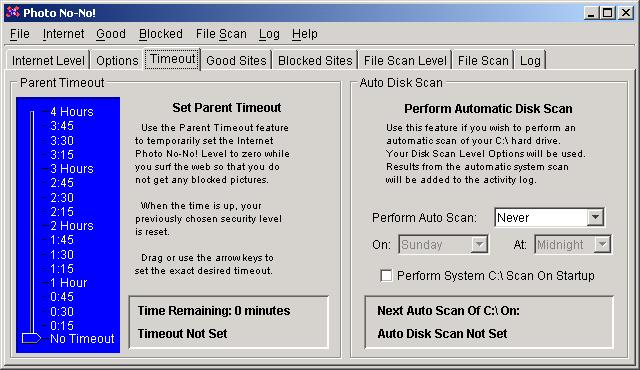640x370 pixels.
Task: Close the Photo No-No! window
Action: point(626,13)
